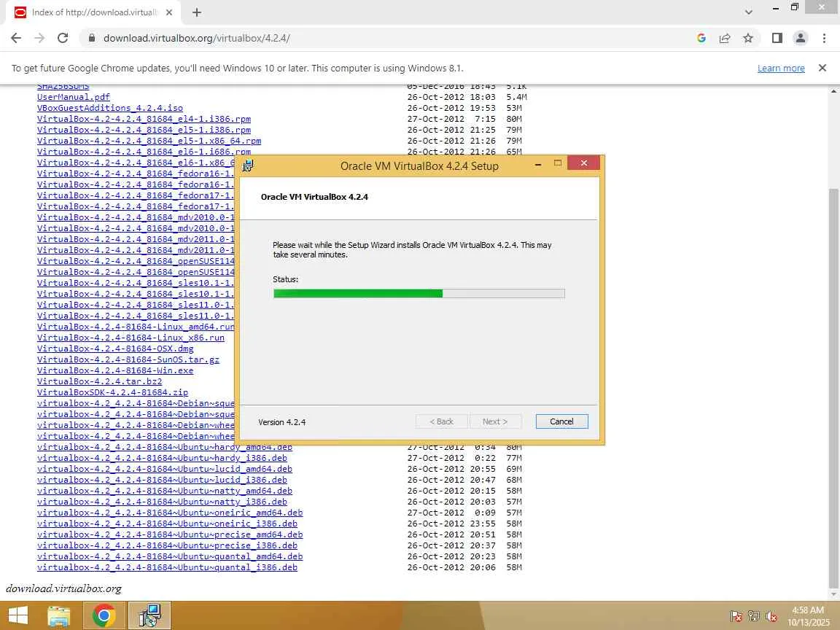This screenshot has height=630, width=840.
Task: Open the Ubuntu~lucid_amd64.deb link
Action: (x=165, y=469)
